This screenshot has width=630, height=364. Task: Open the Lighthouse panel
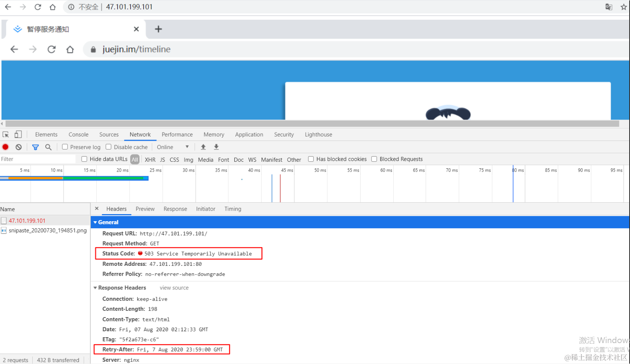[318, 134]
